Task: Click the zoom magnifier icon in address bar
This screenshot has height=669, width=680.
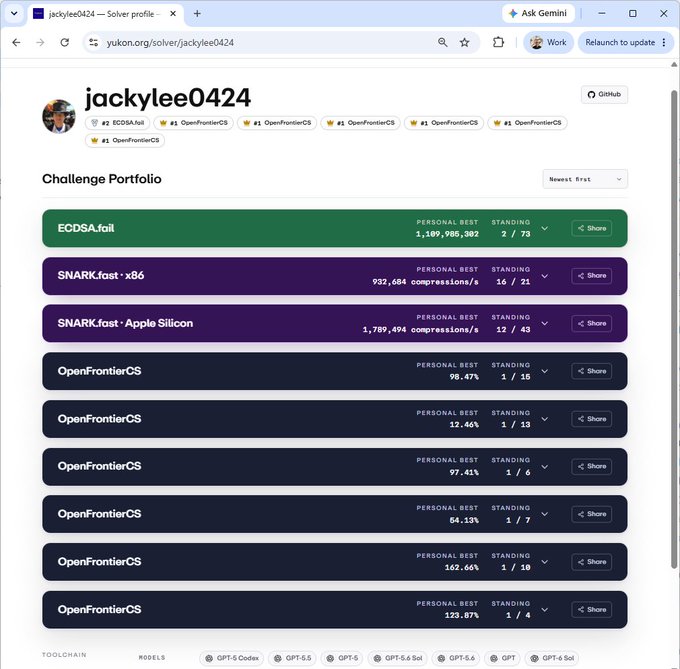Action: pyautogui.click(x=442, y=42)
